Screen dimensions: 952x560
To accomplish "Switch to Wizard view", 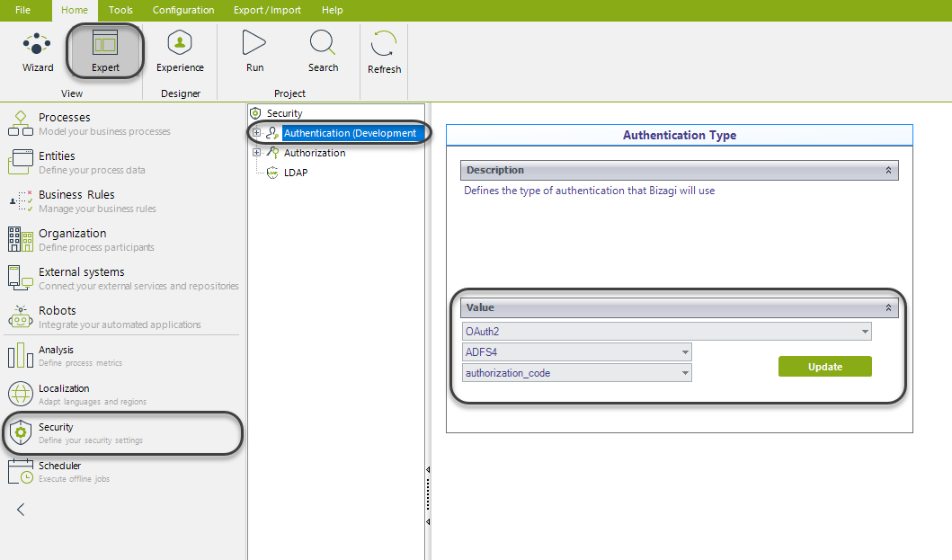I will coord(38,52).
